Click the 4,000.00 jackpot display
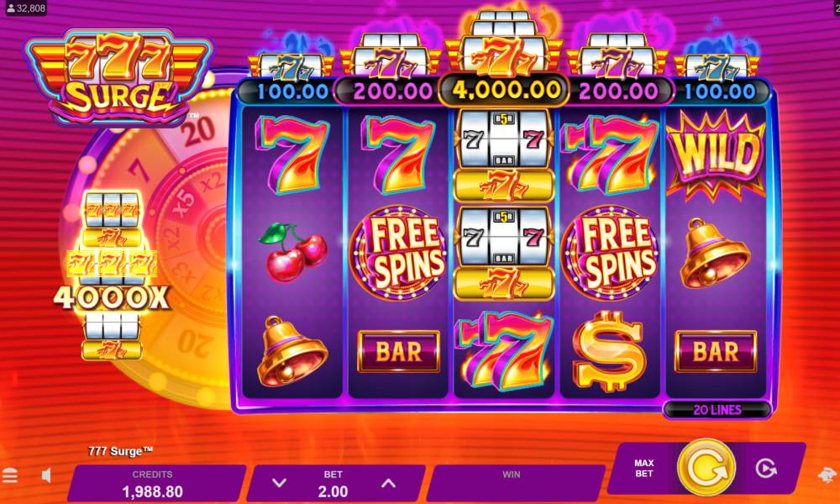This screenshot has height=504, width=840. coord(503,91)
